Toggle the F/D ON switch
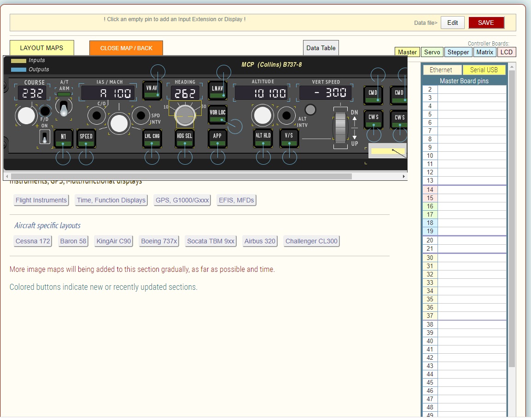 pyautogui.click(x=45, y=137)
